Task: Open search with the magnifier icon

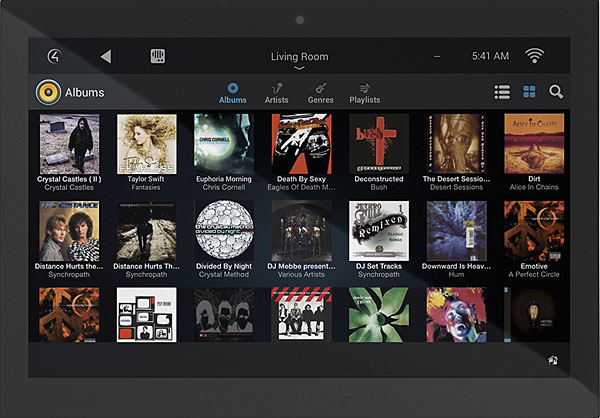Action: 556,92
